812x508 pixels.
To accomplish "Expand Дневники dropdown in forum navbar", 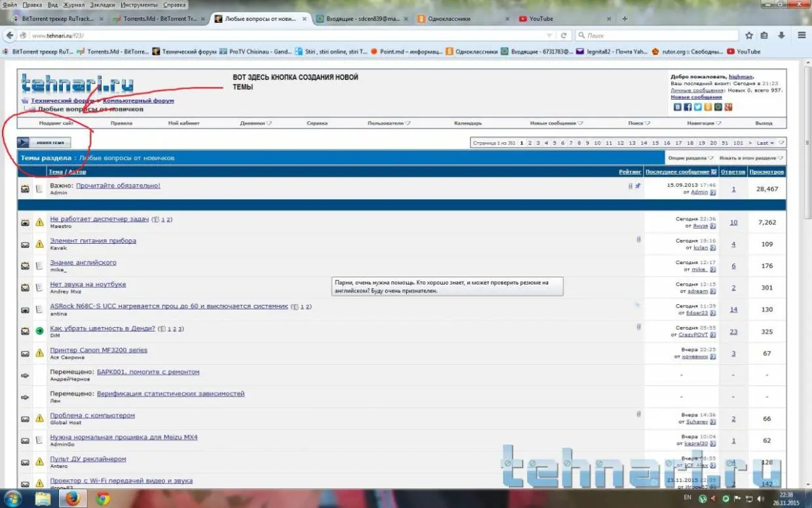I will coord(256,123).
